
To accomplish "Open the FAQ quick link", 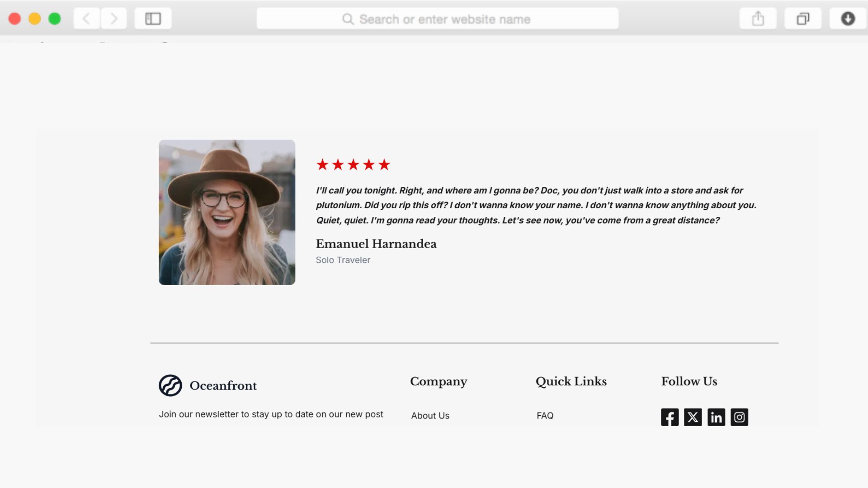I will (x=545, y=415).
